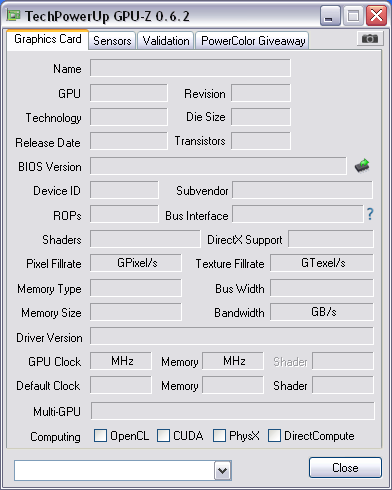
Task: Click the Shaders field
Action: pos(145,239)
